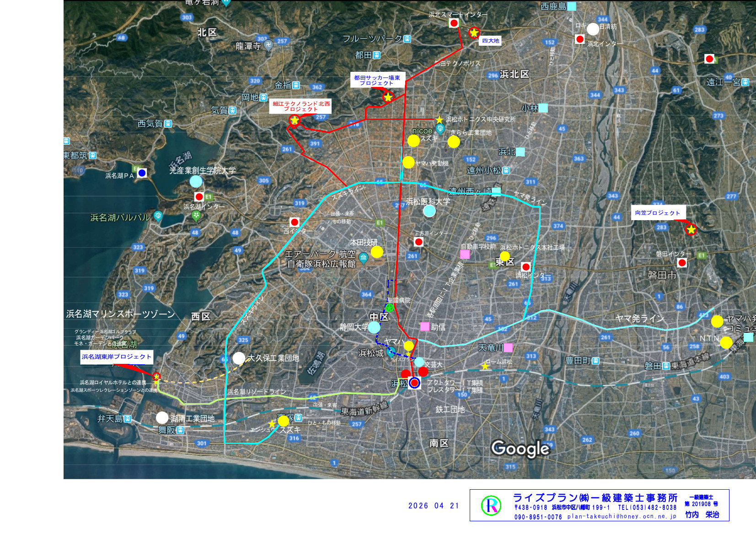Click the cyan square at 西鹿島
Image resolution: width=756 pixels, height=535 pixels.
coord(572,6)
